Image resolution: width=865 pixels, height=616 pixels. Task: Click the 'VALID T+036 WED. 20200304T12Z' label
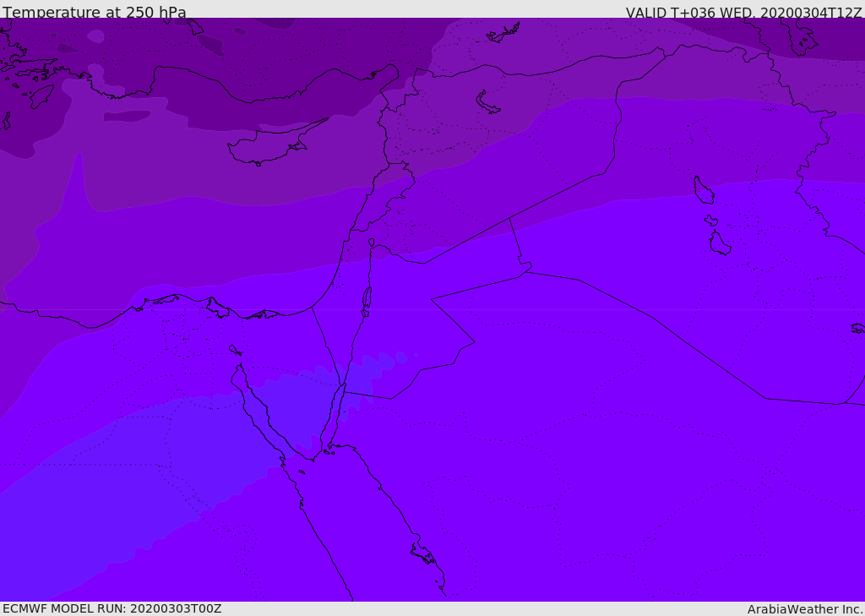743,12
